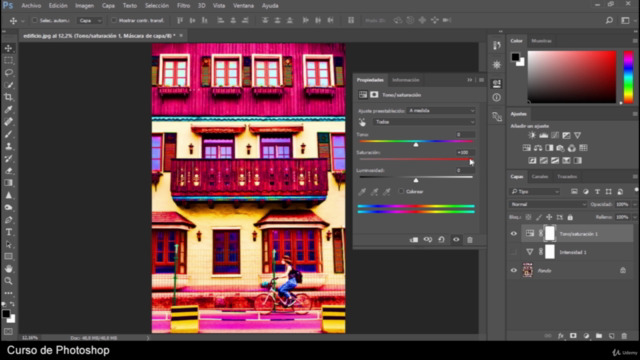Select the Eyedropper tool in toolbox
Screen dimensions: 640x360
9,109
